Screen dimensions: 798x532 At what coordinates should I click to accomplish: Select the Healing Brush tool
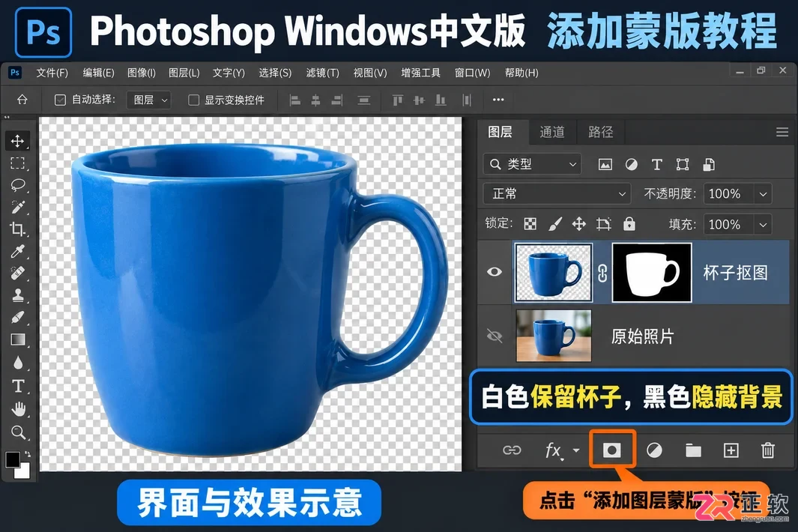(18, 273)
